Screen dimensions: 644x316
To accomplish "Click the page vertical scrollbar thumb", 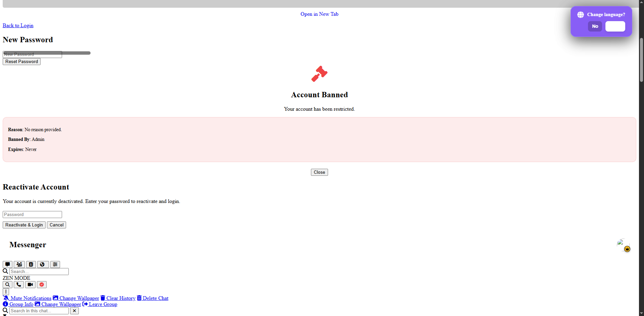I will point(641,60).
